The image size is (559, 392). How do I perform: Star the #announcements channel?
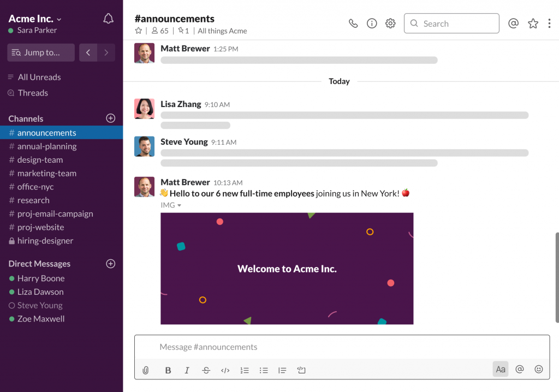[138, 31]
